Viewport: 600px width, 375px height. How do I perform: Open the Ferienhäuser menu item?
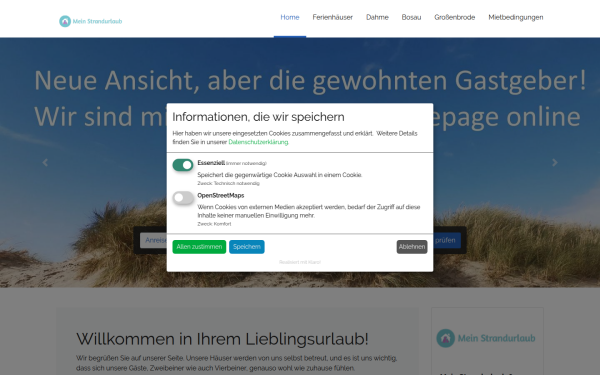pyautogui.click(x=333, y=17)
